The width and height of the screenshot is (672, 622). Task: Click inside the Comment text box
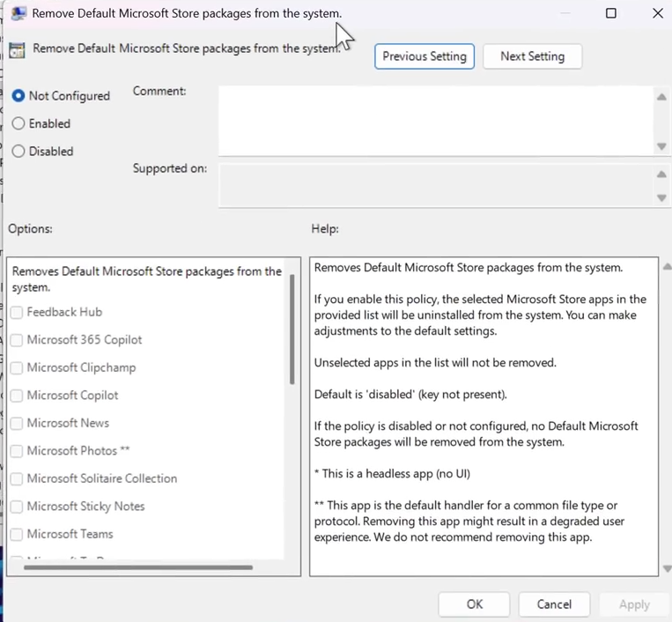click(435, 121)
